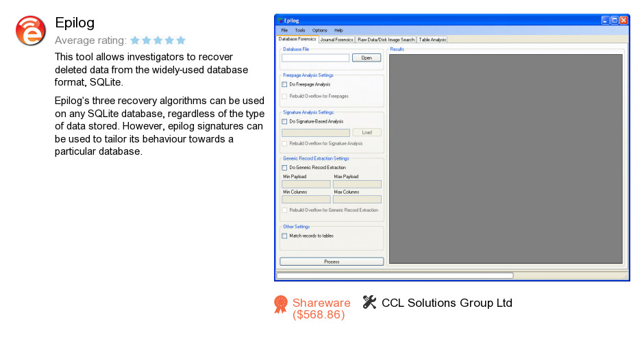Screen dimensions: 644x339
Task: Click the gray Results pane
Action: point(506,159)
